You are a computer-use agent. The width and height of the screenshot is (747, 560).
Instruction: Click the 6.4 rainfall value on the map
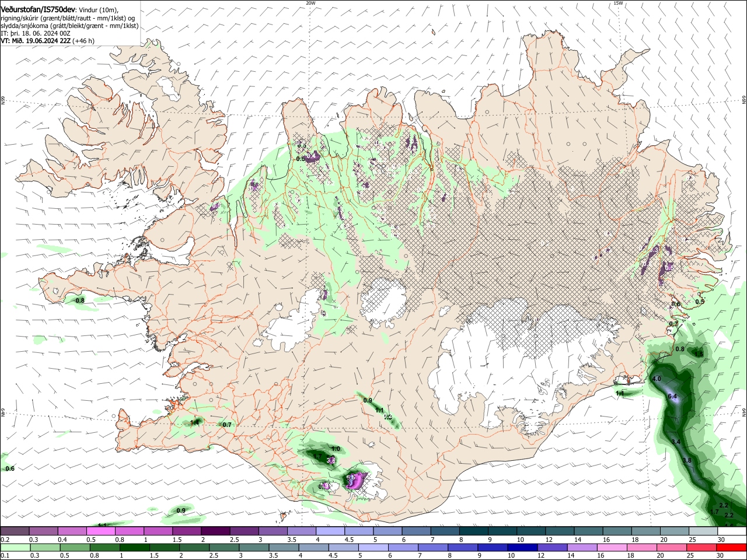(672, 397)
